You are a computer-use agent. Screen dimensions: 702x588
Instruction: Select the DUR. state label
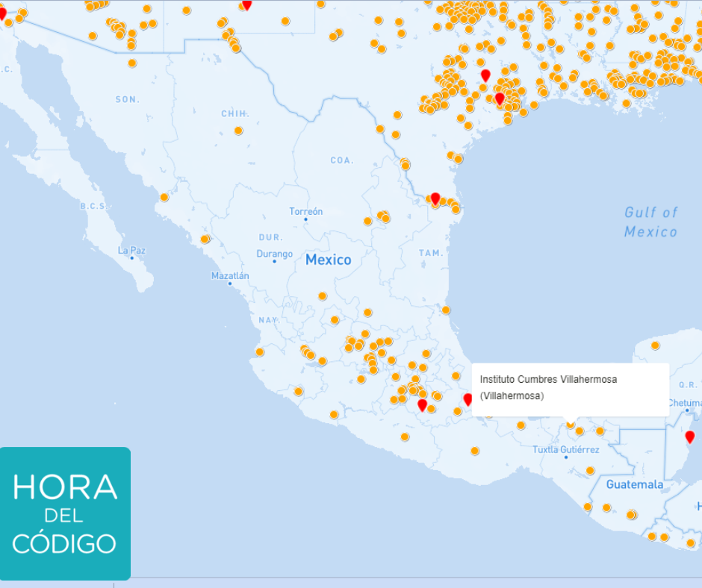pos(270,237)
